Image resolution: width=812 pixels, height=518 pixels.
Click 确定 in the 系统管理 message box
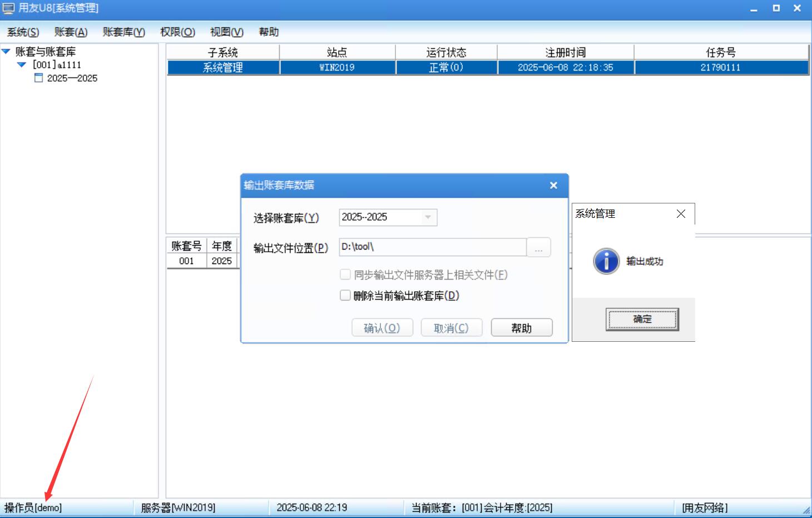642,320
